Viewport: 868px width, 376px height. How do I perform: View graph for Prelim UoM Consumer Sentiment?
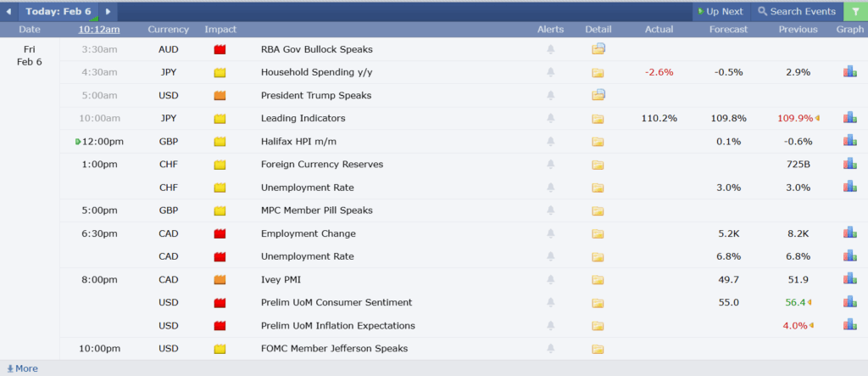pos(849,302)
